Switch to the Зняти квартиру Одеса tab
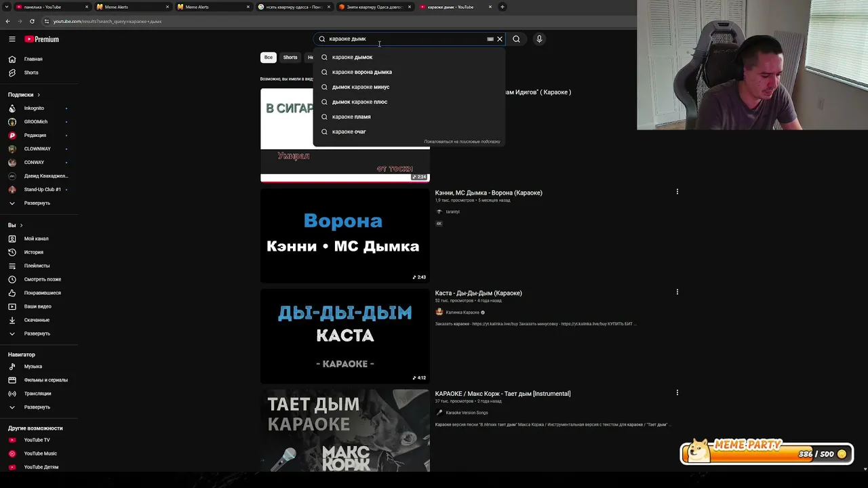Image resolution: width=868 pixels, height=488 pixels. click(374, 7)
